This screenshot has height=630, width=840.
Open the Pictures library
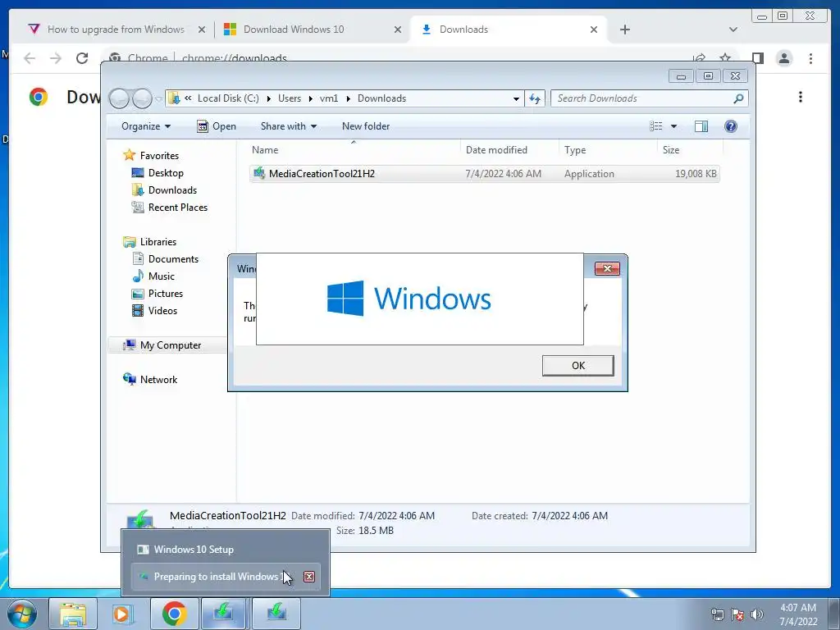coord(166,294)
